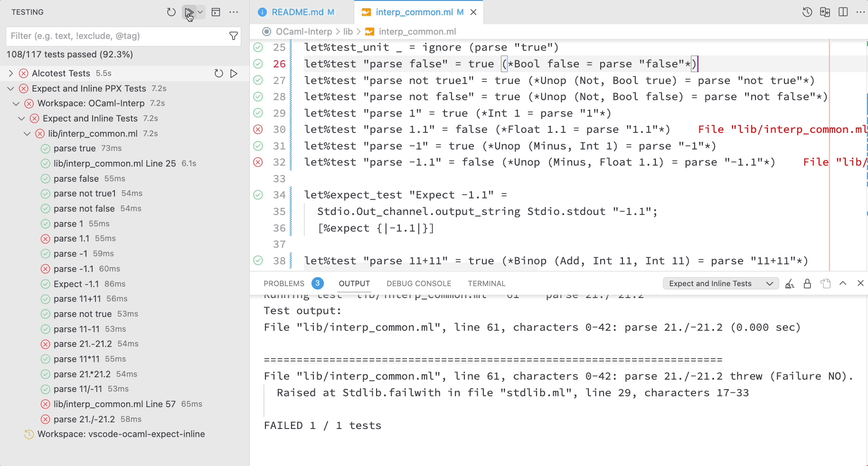The width and height of the screenshot is (868, 466).
Task: Collapse the lib/interp_common.ml test group
Action: coord(28,134)
